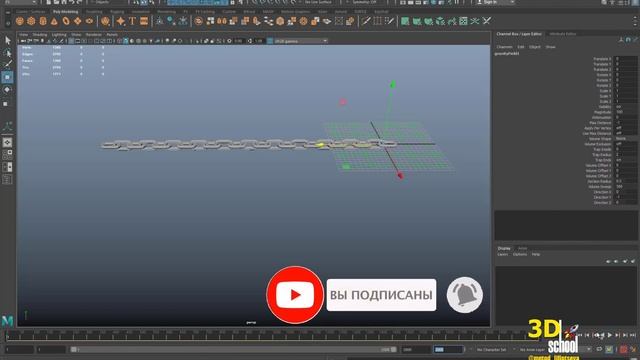Click the Translate X value field
This screenshot has width=640, height=360.
626,59
